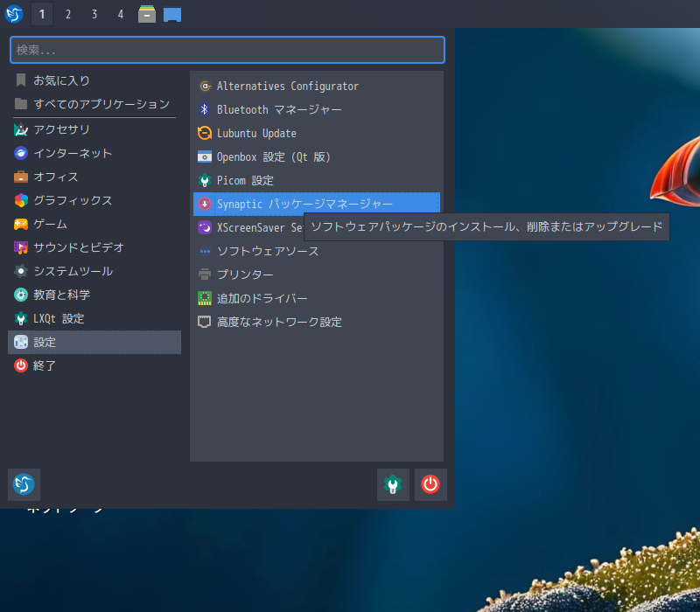Viewport: 700px width, 612px height.
Task: Click the bookmark icon beside お気に入り
Action: (x=20, y=80)
